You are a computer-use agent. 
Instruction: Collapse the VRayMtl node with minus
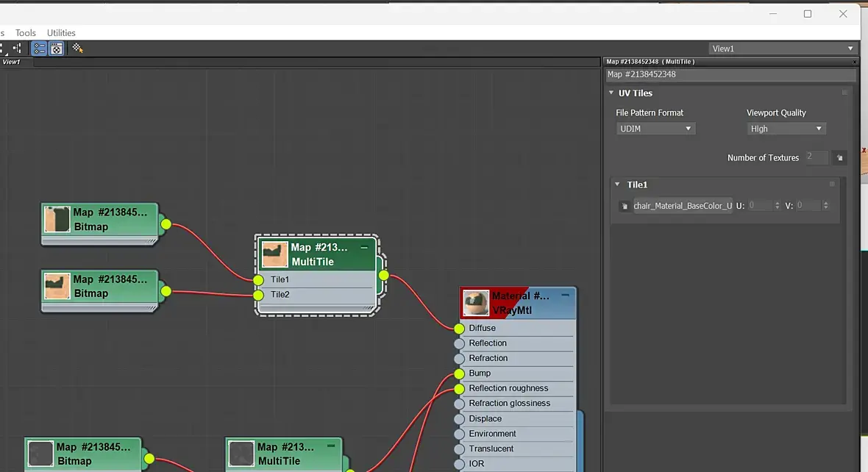565,296
